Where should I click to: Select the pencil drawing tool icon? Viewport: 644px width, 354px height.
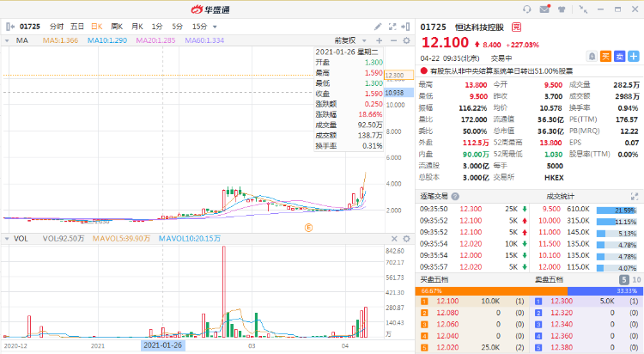[x=378, y=27]
